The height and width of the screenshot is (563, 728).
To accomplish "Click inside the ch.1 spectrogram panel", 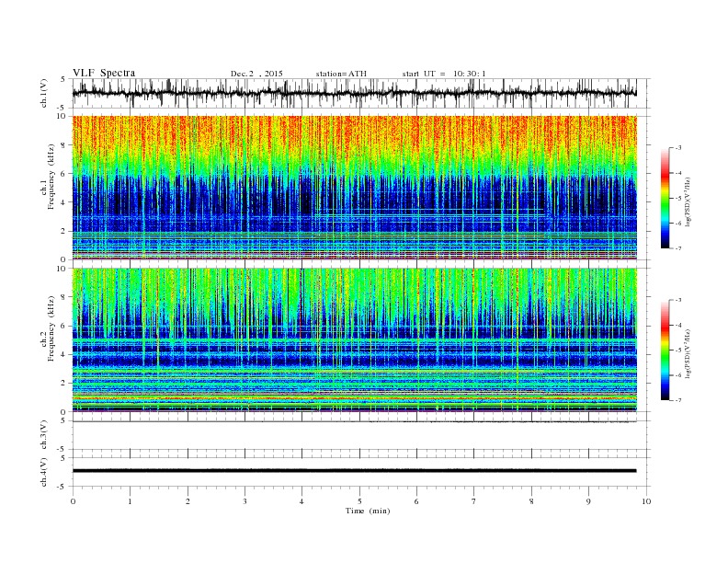I will pos(355,188).
